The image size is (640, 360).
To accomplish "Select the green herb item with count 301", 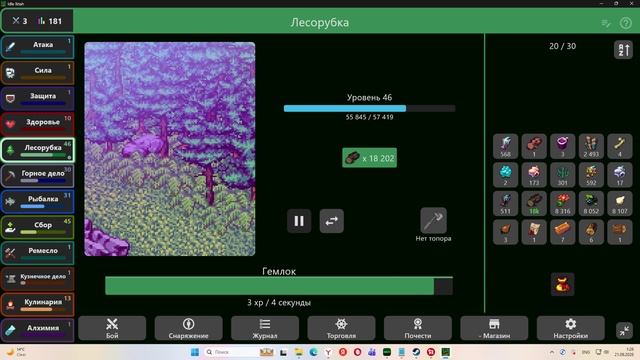I will (562, 175).
